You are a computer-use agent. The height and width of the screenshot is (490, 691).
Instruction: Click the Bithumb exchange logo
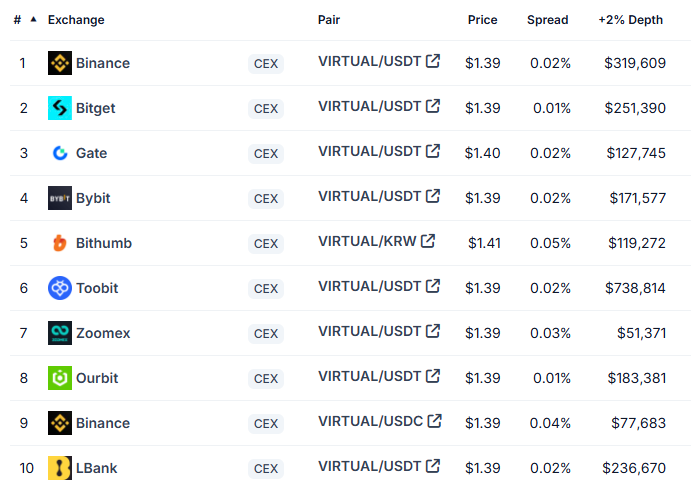coord(60,243)
